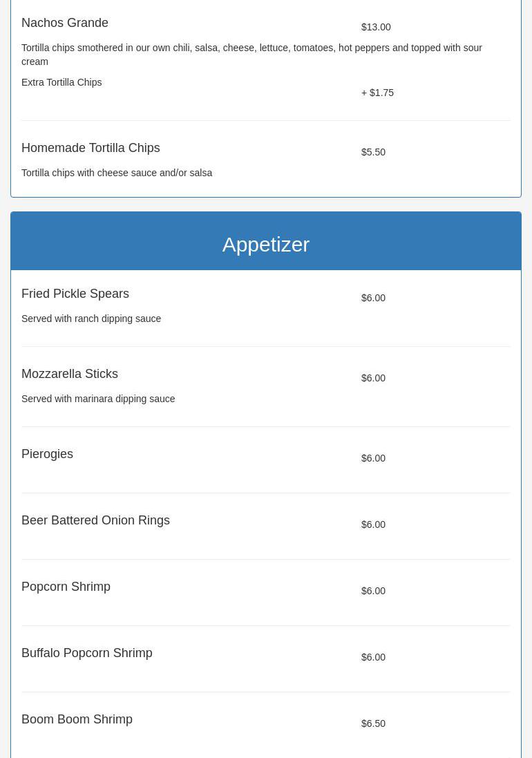Click the Nachos Grande item title
The width and height of the screenshot is (532, 758).
coord(65,23)
